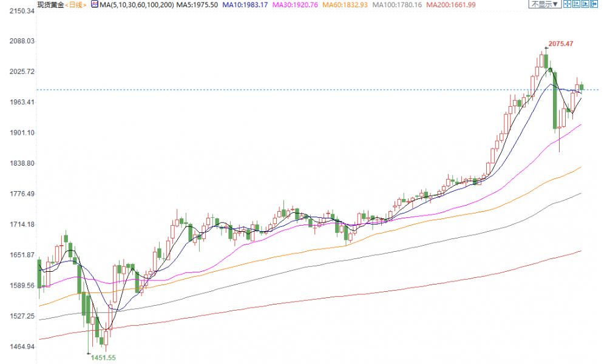This screenshot has width=607, height=364.
Task: Click the 1451.55 low price marker
Action: (103, 358)
